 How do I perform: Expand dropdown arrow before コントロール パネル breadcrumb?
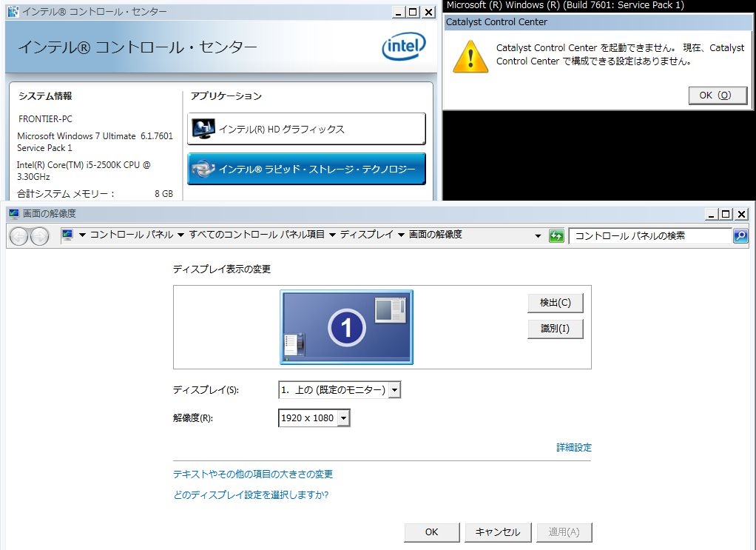pyautogui.click(x=82, y=235)
